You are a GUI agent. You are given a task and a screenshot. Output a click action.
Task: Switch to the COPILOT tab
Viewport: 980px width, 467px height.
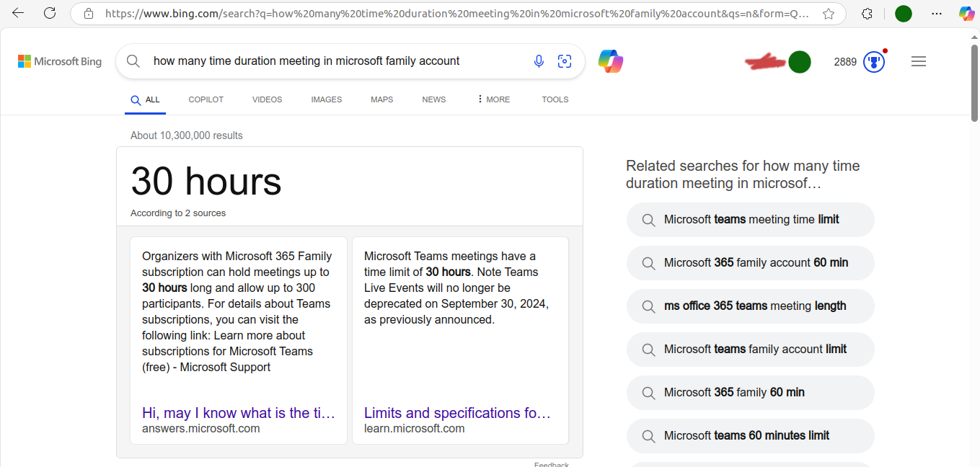tap(206, 99)
